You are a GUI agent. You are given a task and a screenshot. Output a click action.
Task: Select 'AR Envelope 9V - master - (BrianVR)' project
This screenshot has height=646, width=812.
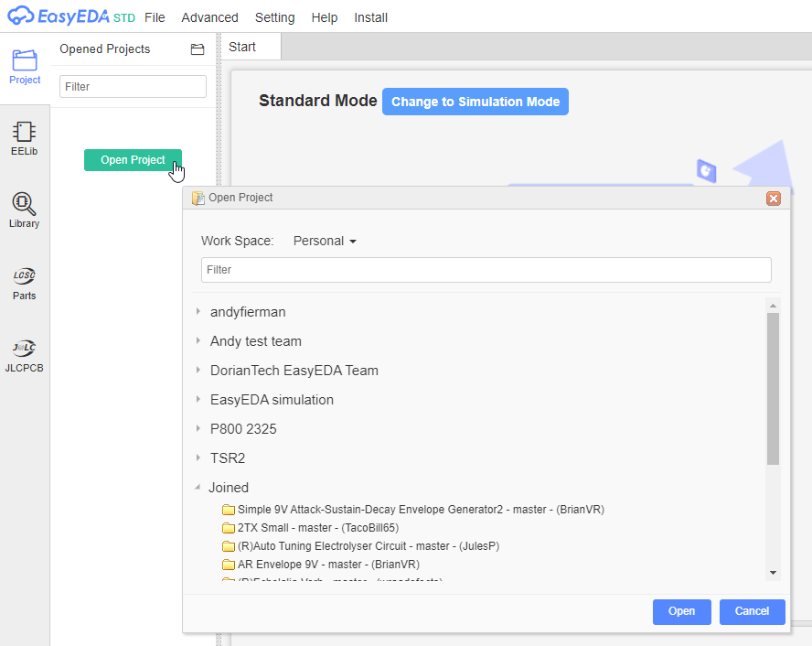tap(328, 565)
